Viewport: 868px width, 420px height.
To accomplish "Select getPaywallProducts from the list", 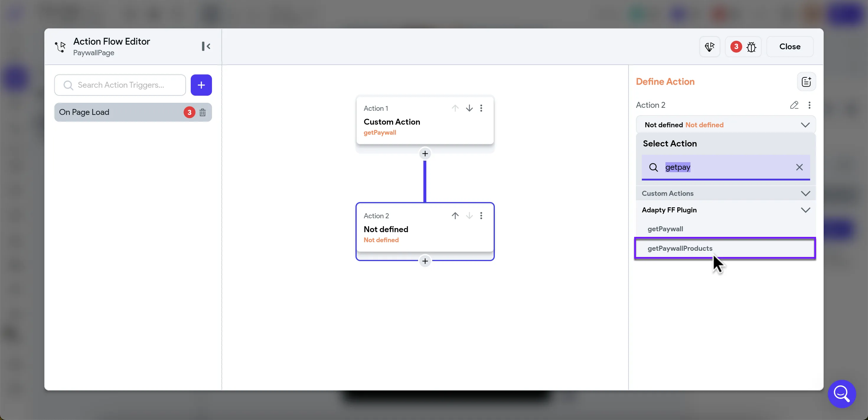I will [680, 248].
